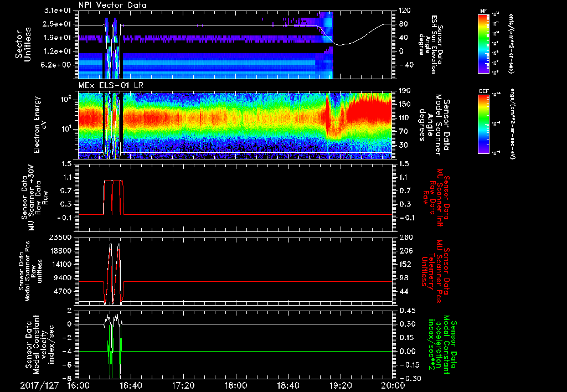Click the 70 scanner angle tick
This screenshot has width=567, height=392.
click(403, 132)
